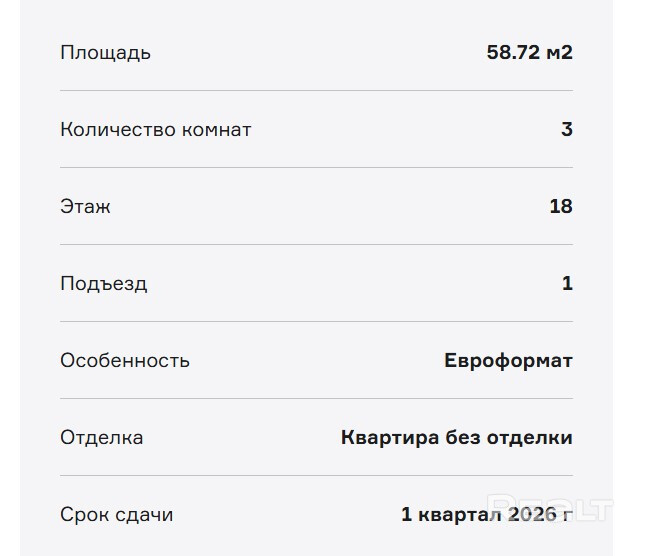
Task: Click the Количество комнат label
Action: click(x=155, y=130)
